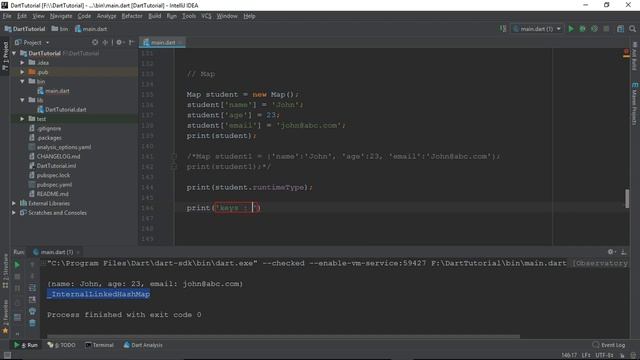Open Run panel gear settings
The width and height of the screenshot is (640, 360).
pos(611,252)
